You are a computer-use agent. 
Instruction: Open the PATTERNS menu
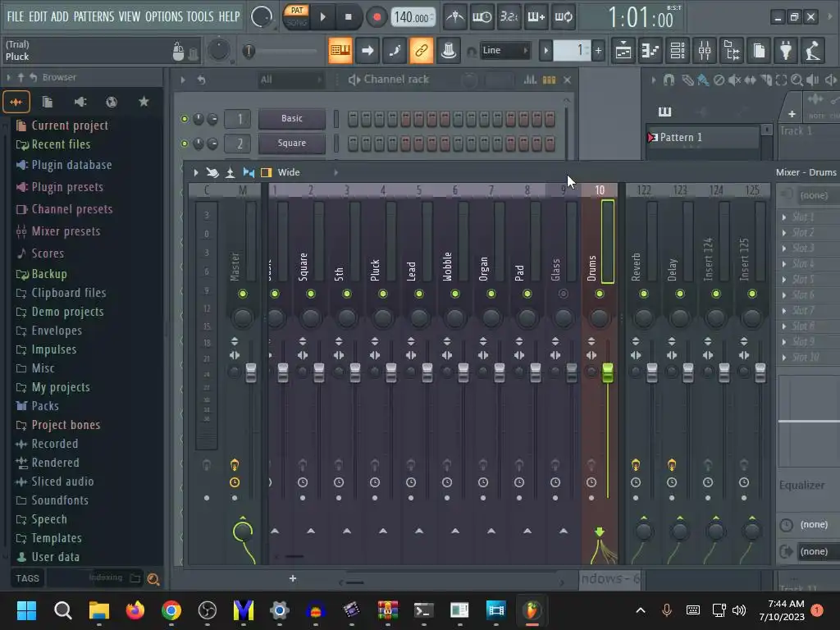(x=94, y=16)
